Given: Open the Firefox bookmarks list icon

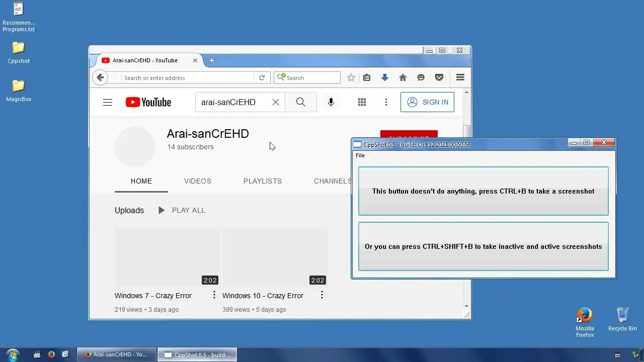Looking at the screenshot, I should coord(367,77).
